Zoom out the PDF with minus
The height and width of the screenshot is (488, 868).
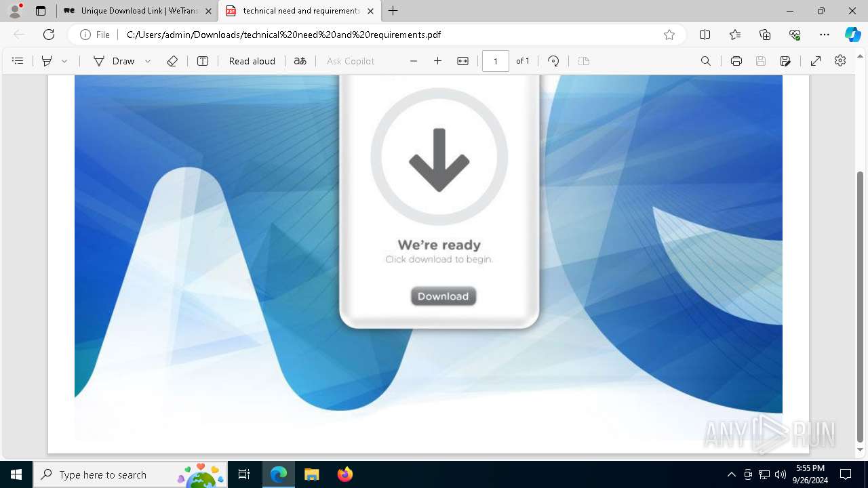pos(414,61)
